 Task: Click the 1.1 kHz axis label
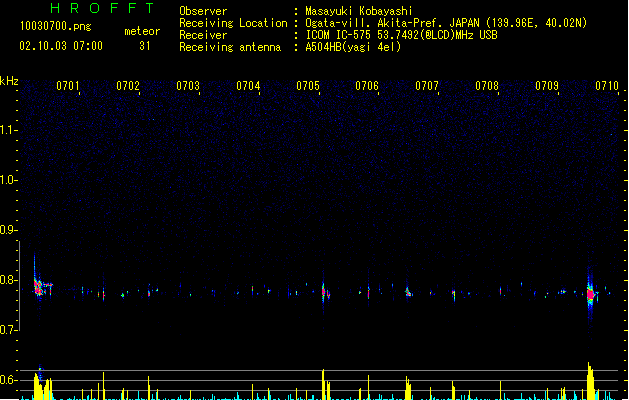pyautogui.click(x=8, y=130)
